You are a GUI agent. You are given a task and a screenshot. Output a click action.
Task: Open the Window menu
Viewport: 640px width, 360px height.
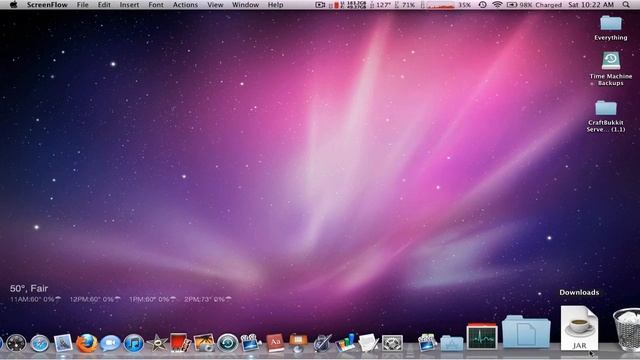pyautogui.click(x=245, y=5)
